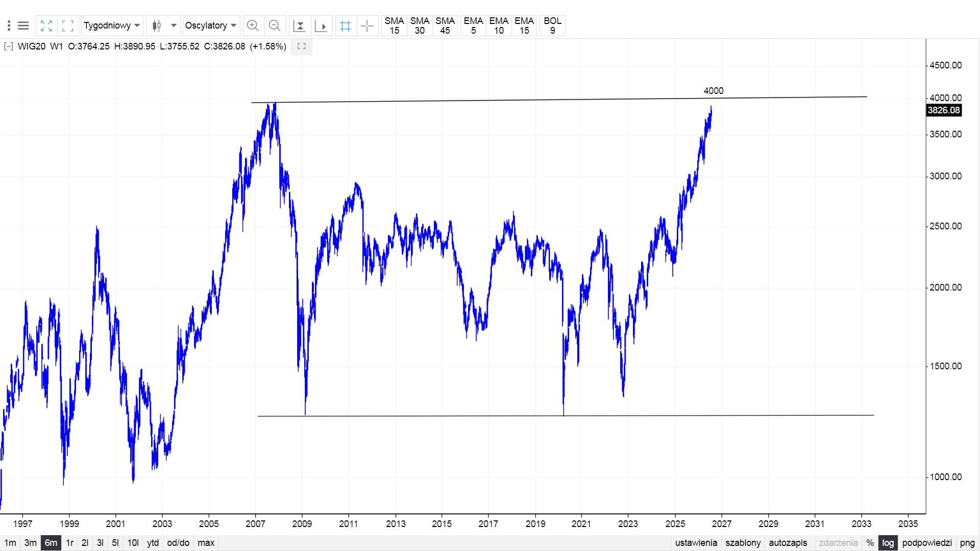Toggle the EMA 15 indicator
Image resolution: width=980 pixels, height=551 pixels.
[524, 26]
